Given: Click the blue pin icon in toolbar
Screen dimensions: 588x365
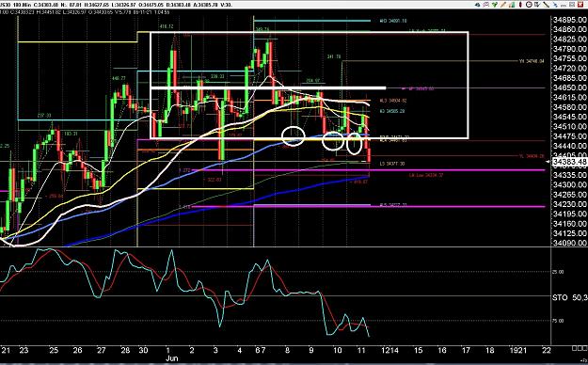Looking at the screenshot, I should pyautogui.click(x=555, y=5).
